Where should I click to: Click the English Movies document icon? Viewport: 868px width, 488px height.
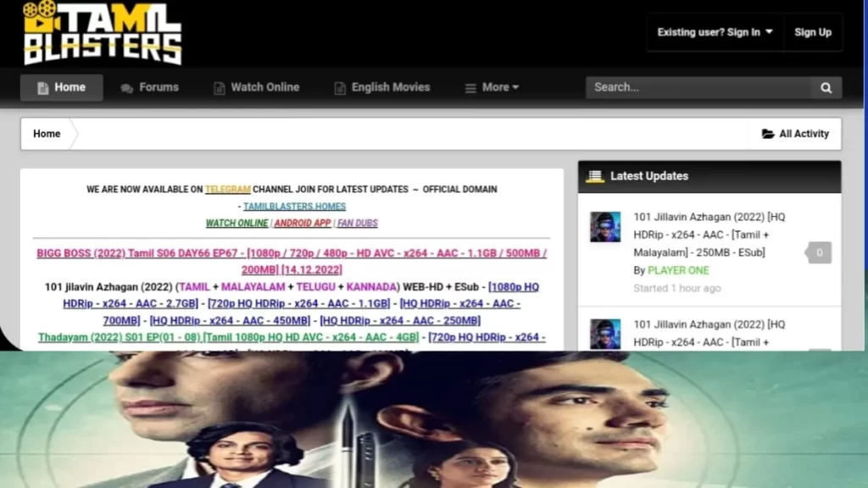340,88
